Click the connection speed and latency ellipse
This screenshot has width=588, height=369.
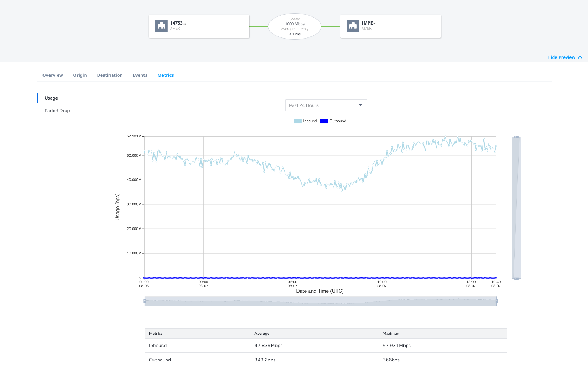(x=295, y=27)
